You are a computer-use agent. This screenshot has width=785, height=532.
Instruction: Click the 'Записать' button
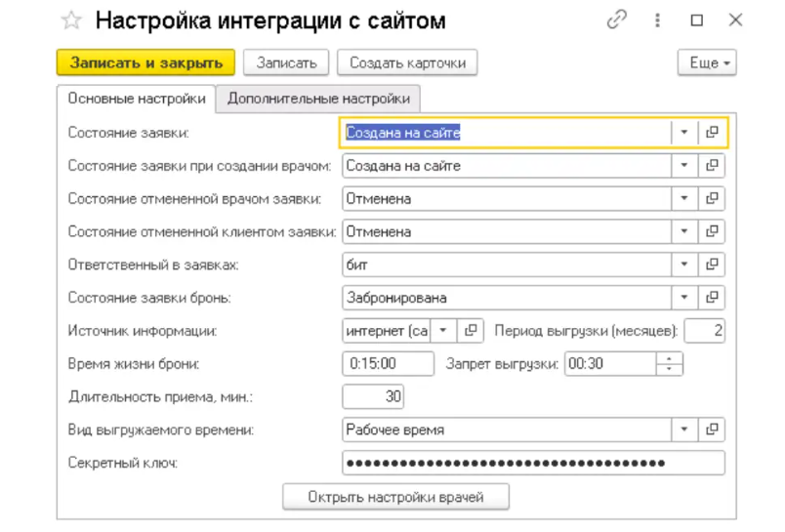[x=286, y=62]
